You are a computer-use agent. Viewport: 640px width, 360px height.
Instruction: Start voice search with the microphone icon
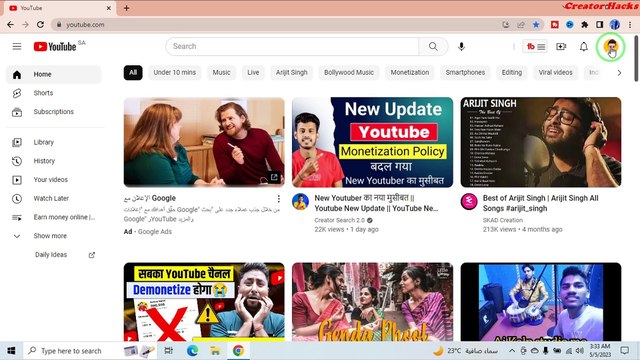tap(461, 47)
